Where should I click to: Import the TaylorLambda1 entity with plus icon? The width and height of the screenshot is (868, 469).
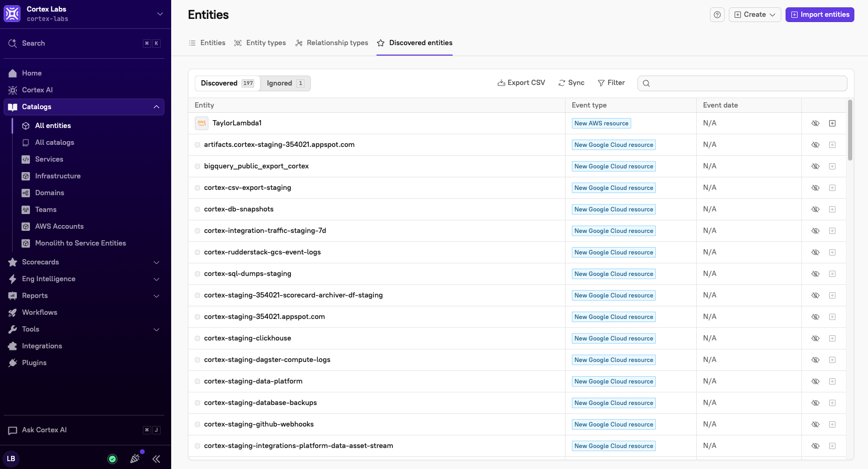coord(832,123)
